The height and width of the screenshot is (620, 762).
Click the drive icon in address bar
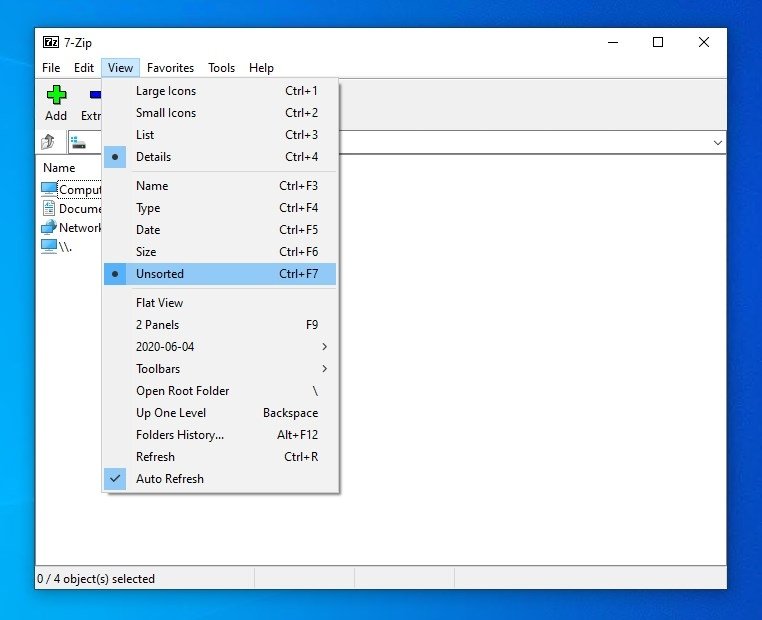tap(78, 142)
